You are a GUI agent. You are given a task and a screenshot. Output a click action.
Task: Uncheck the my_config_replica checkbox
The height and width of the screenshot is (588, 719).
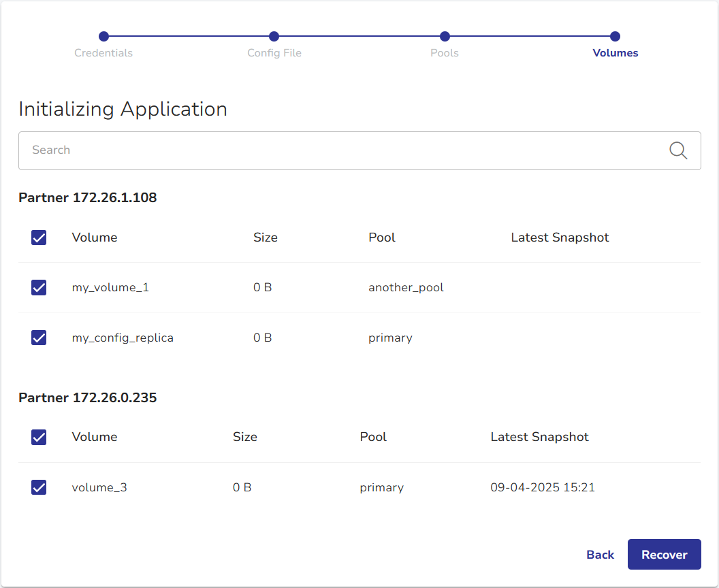click(x=39, y=338)
